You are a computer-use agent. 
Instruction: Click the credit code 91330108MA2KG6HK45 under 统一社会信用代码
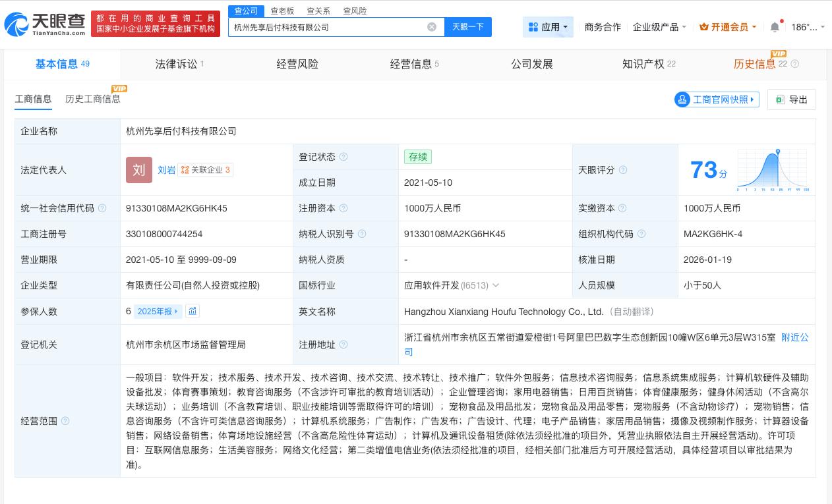[177, 208]
